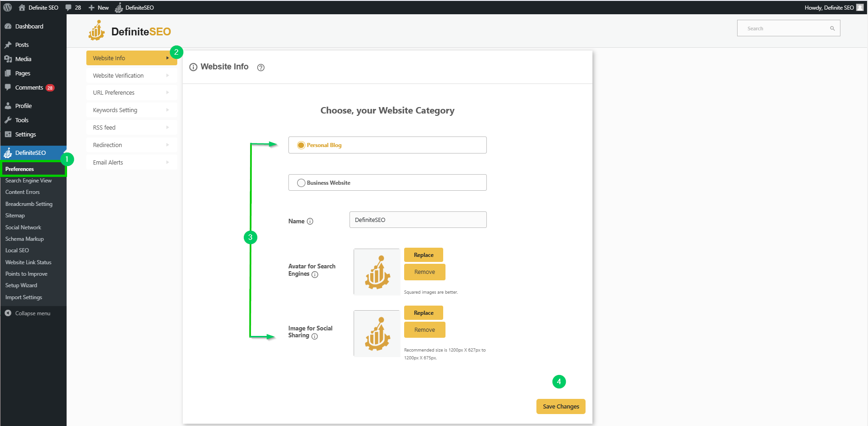Select the Business Website radio option
This screenshot has width=868, height=426.
tap(301, 183)
